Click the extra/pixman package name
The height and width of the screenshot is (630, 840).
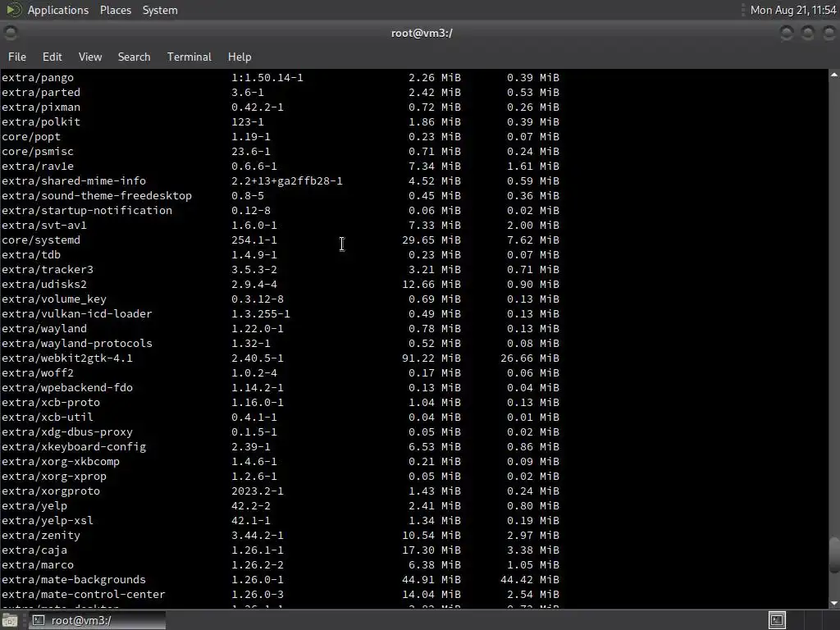[x=41, y=107]
